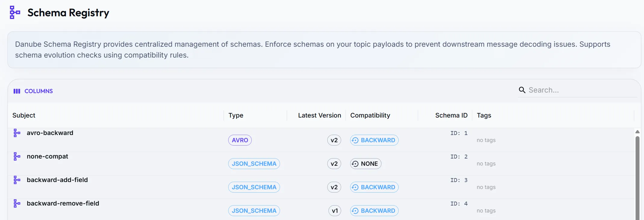This screenshot has height=220, width=644.
Task: Click the AVRO type chip
Action: 240,140
